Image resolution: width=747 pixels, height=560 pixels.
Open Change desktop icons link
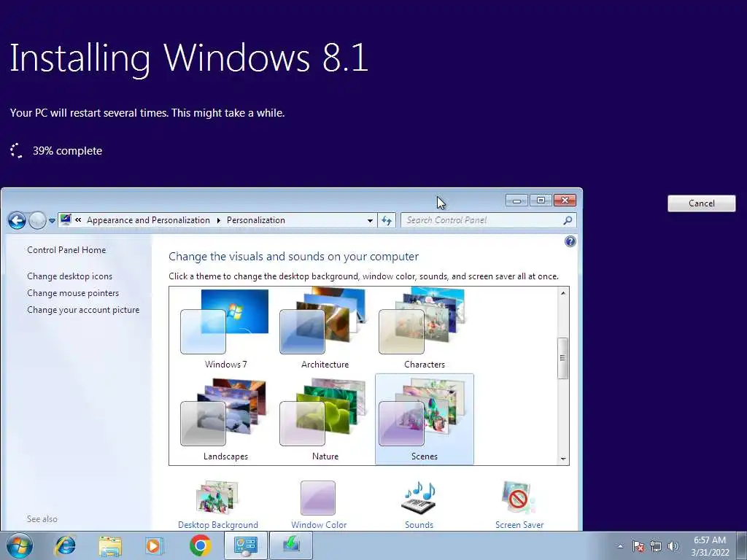point(69,276)
